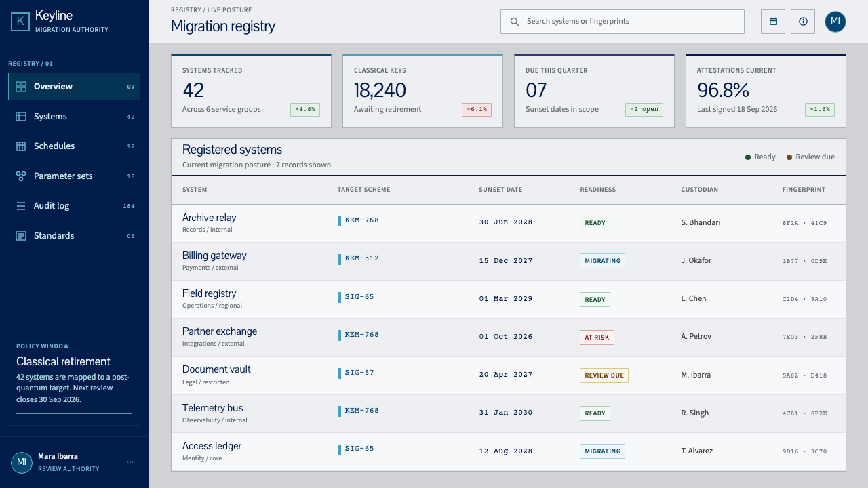Image resolution: width=868 pixels, height=488 pixels.
Task: Click SIG-87 target scheme cell
Action: click(356, 373)
